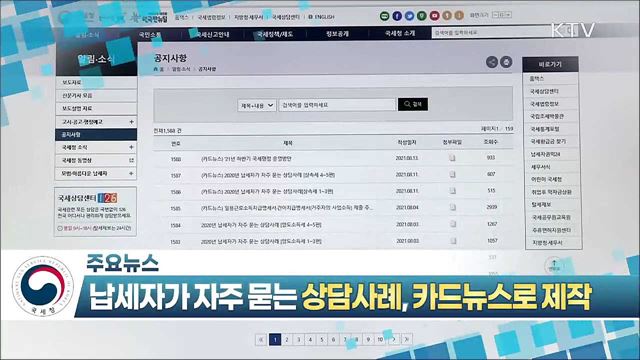Click 탈세제보 in 바로가기 panel

pyautogui.click(x=541, y=204)
